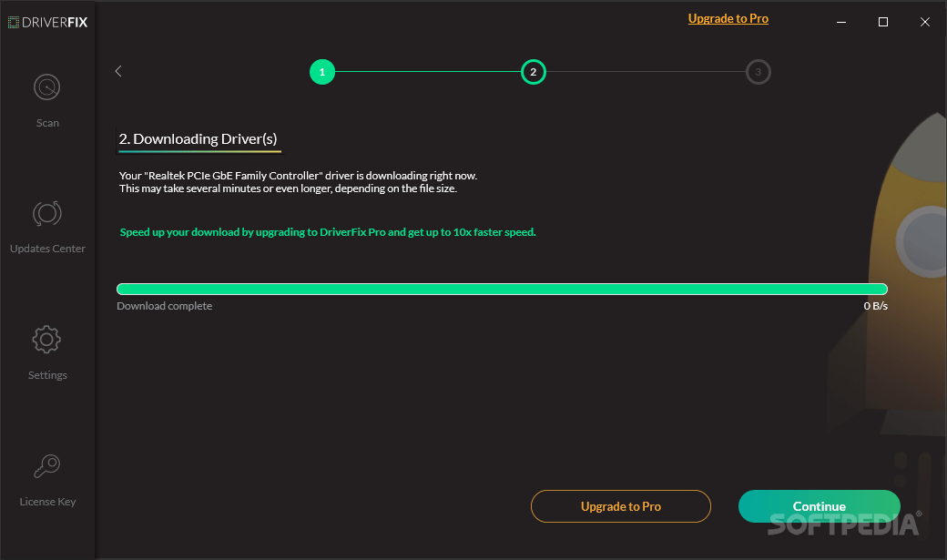947x560 pixels.
Task: Maximize the DriverFix window
Action: click(x=883, y=22)
